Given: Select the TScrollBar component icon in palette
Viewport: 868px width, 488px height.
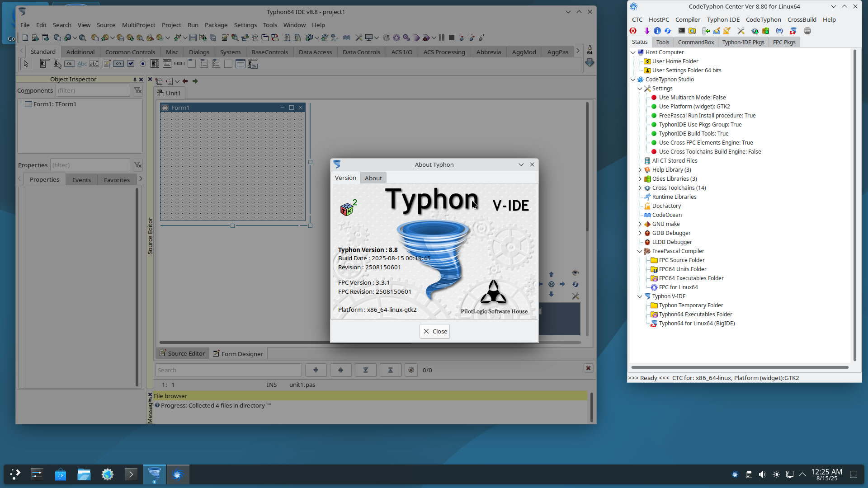Looking at the screenshot, I should pos(179,64).
